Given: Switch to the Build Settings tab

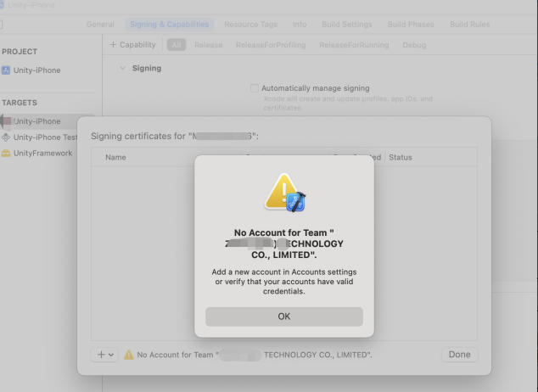Looking at the screenshot, I should (347, 25).
